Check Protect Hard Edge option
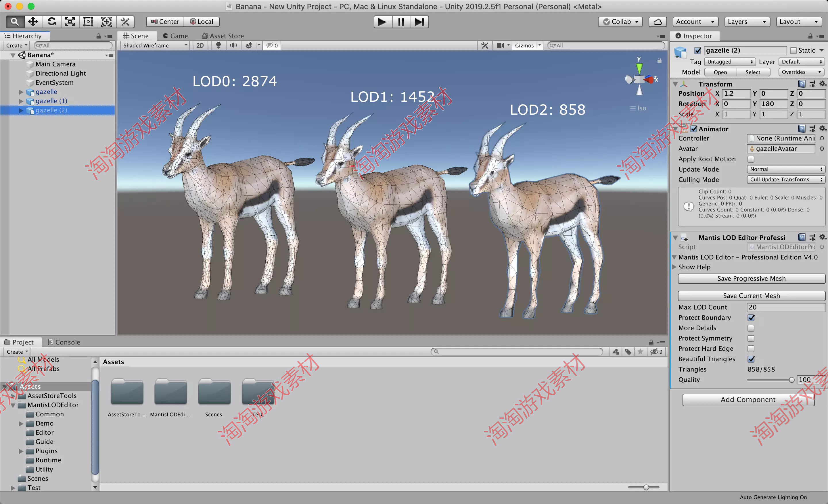Screen dimensions: 828x504 [x=751, y=349]
